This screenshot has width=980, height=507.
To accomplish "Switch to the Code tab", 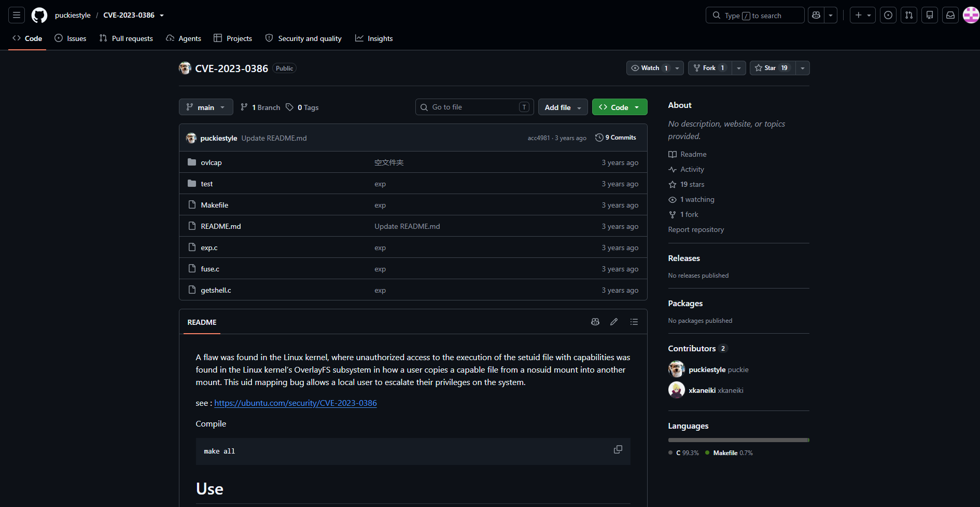I will click(27, 38).
